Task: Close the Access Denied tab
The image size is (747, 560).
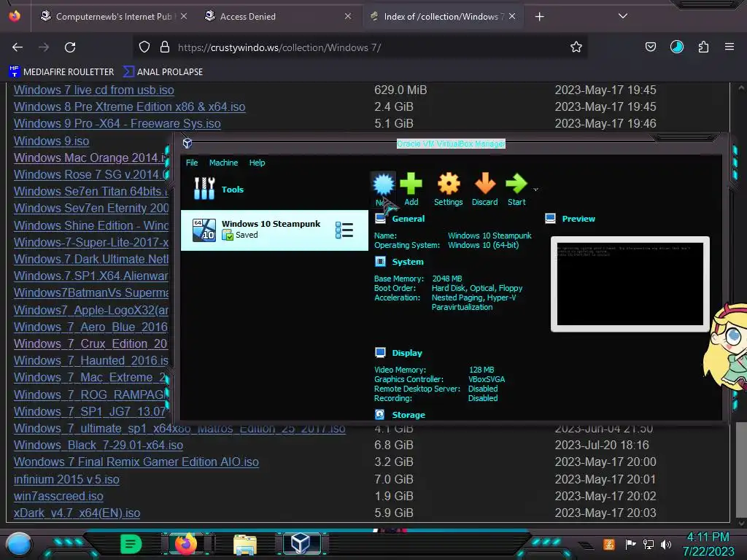Action: click(x=348, y=16)
